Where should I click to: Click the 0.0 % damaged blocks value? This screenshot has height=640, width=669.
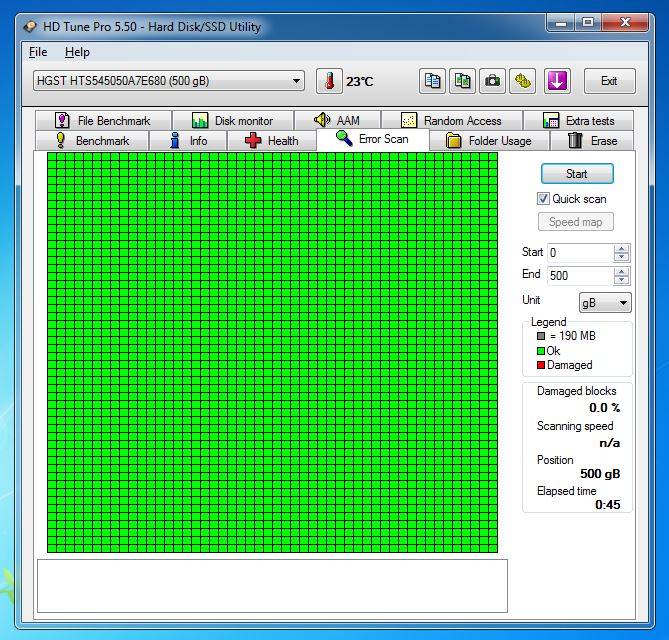(605, 408)
